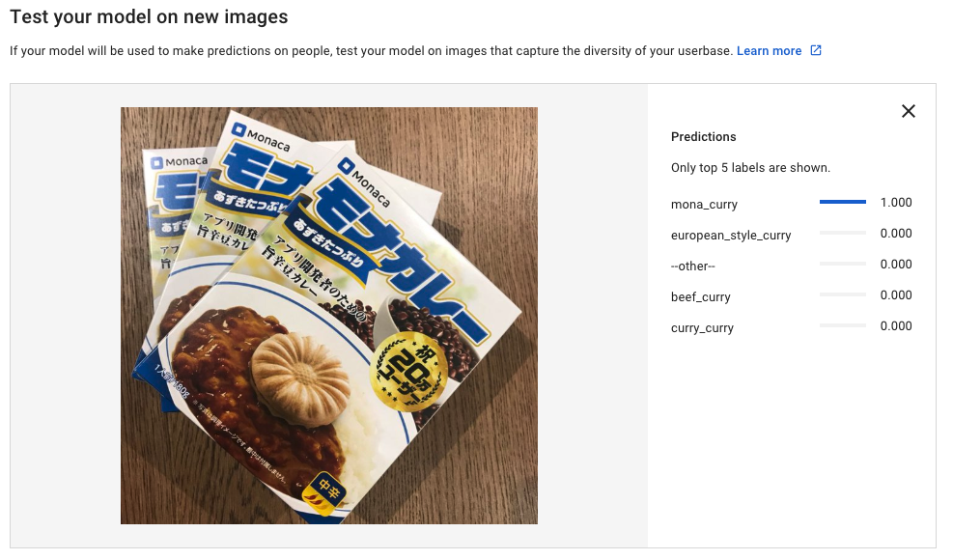Click the 'Only top 5 labels are shown' text
The image size is (953, 560).
(x=750, y=168)
